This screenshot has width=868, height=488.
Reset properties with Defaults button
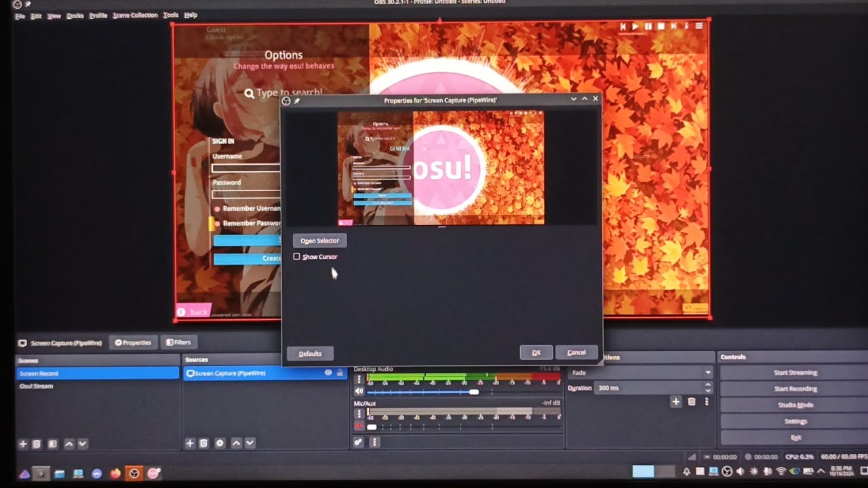310,354
